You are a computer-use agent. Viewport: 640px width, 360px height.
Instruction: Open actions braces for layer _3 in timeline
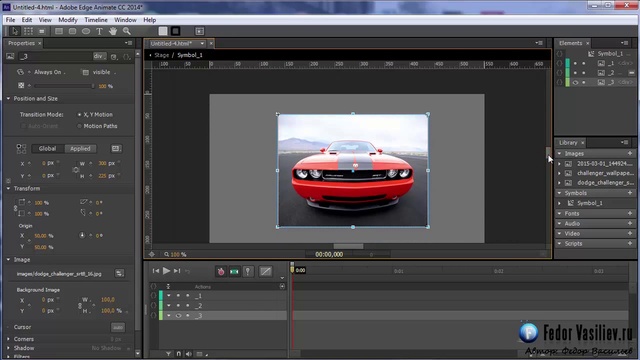153,316
